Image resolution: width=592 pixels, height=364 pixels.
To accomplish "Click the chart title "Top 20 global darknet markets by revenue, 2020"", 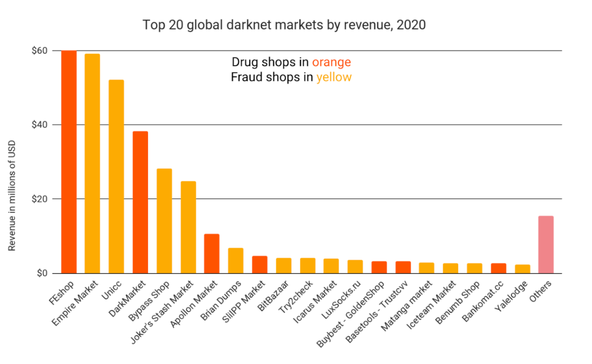I will [x=284, y=24].
